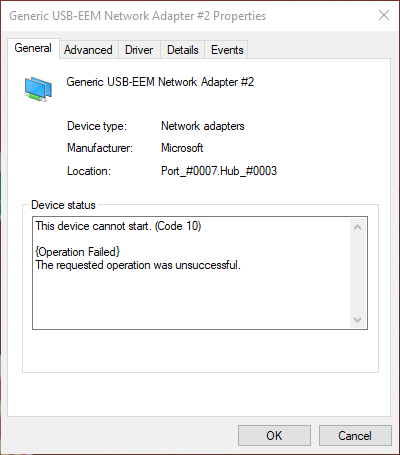
Task: Click the 'Network adapters' device type value
Action: click(203, 126)
